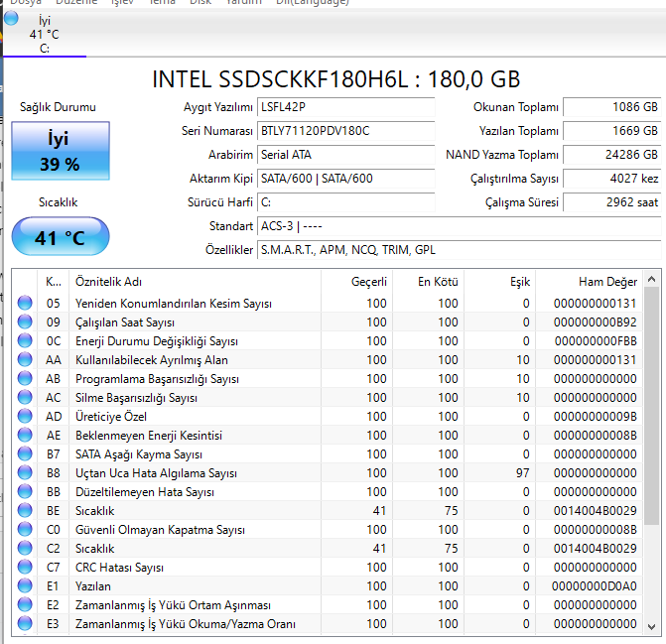Select the C: disk tab showing 41 °C
The height and width of the screenshot is (644, 666).
pos(44,34)
